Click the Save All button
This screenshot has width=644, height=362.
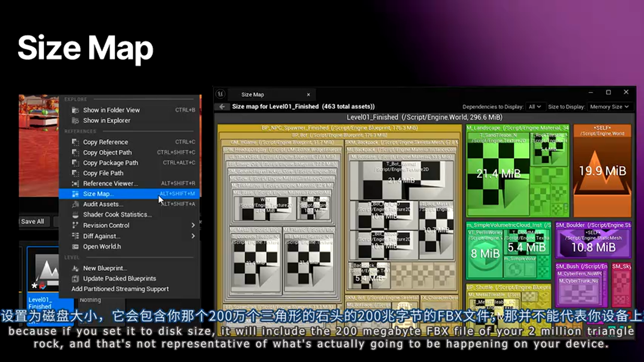(32, 221)
